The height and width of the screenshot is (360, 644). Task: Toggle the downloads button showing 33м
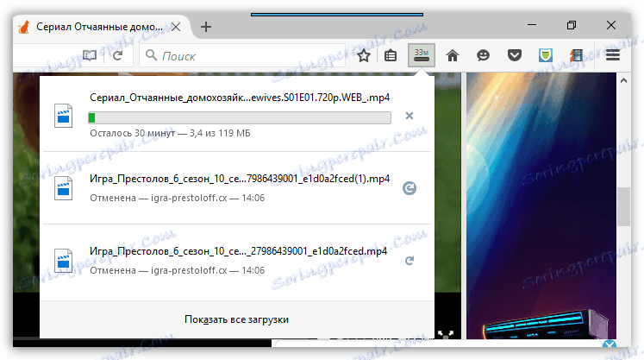(x=422, y=55)
